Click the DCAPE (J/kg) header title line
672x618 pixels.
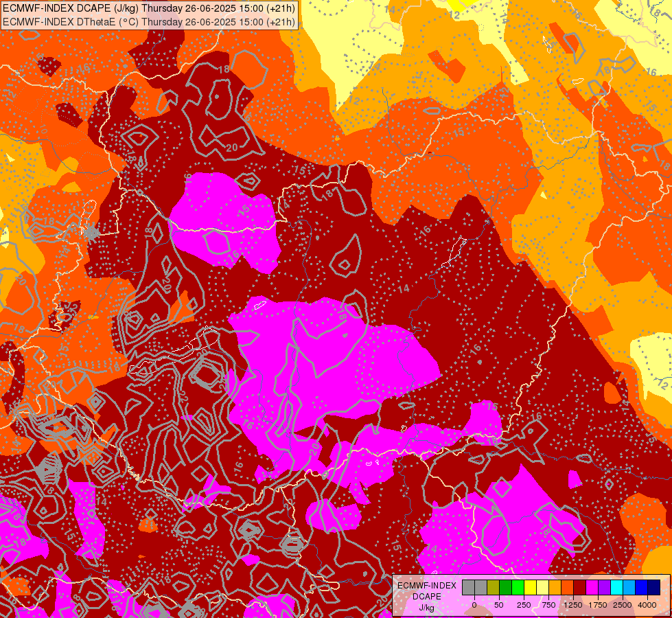tap(149, 8)
